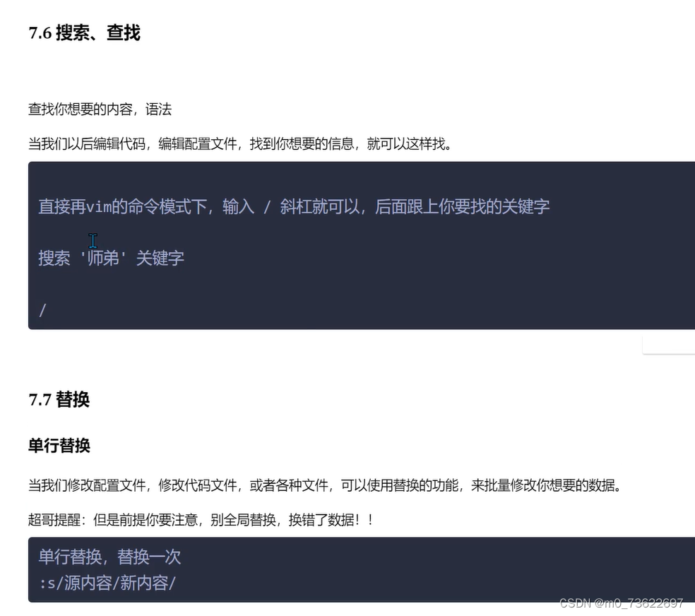Click the line starting '超哥提醒'
The image size is (695, 616).
(201, 519)
